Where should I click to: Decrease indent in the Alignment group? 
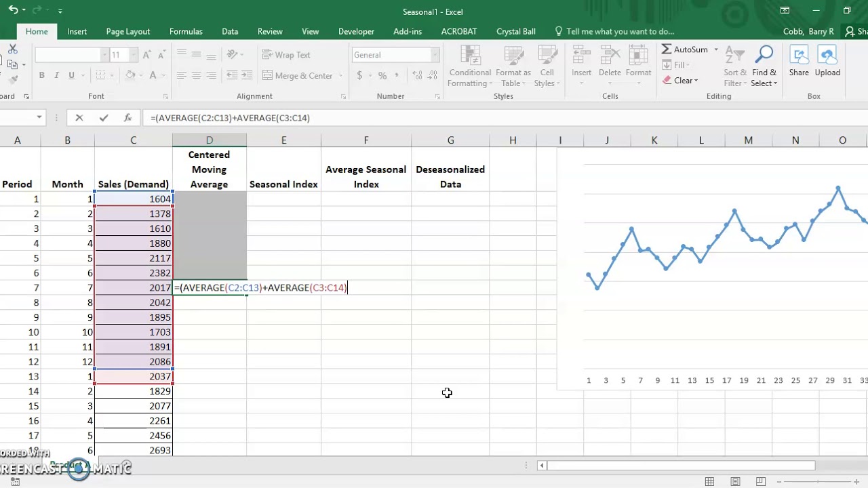pyautogui.click(x=232, y=76)
